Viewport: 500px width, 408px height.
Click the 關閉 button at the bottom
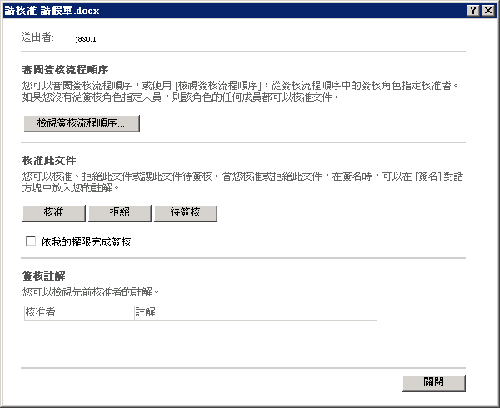click(434, 383)
